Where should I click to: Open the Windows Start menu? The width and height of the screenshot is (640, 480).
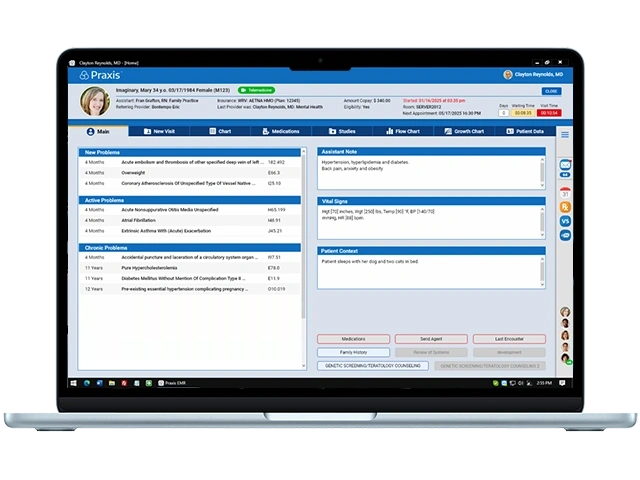pyautogui.click(x=74, y=383)
